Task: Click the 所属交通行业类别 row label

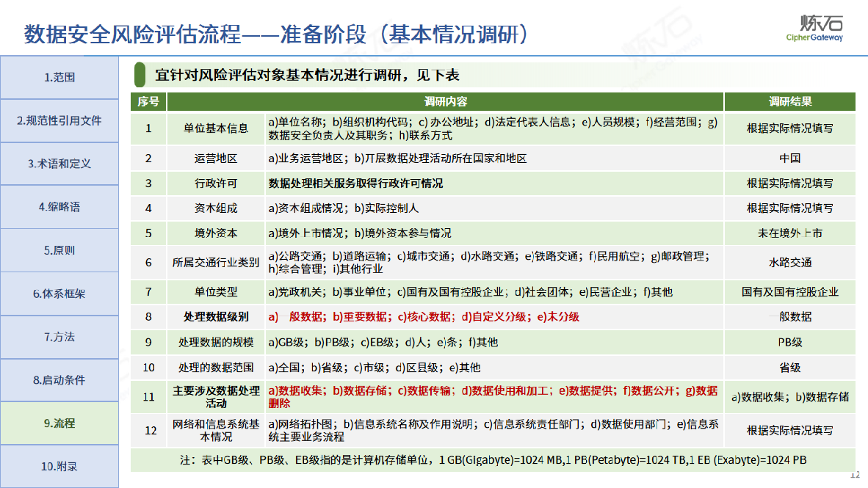Action: (216, 262)
